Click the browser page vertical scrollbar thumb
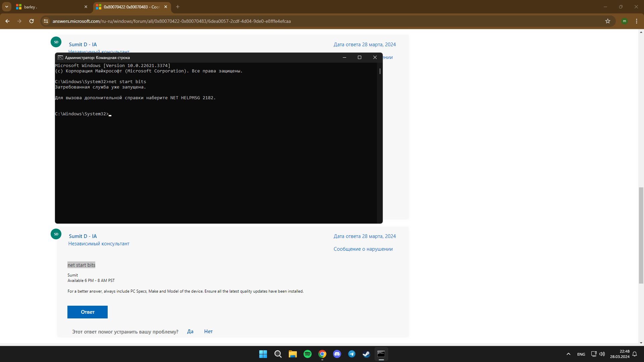 641,236
